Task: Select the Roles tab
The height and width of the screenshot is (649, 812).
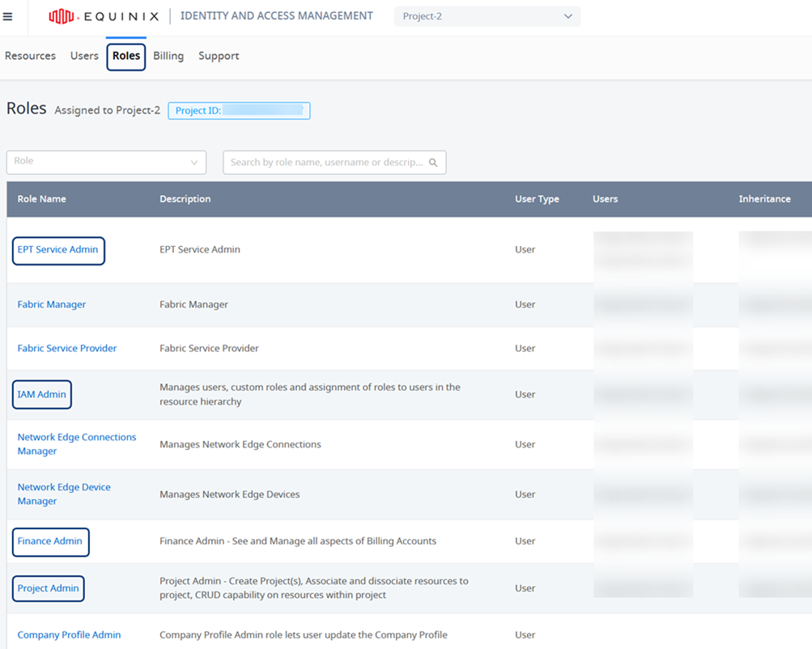Action: tap(126, 56)
